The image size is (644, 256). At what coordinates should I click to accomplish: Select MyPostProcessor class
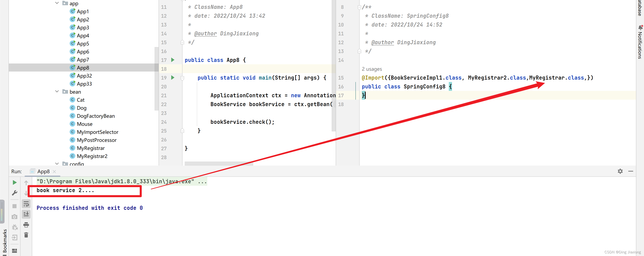97,140
